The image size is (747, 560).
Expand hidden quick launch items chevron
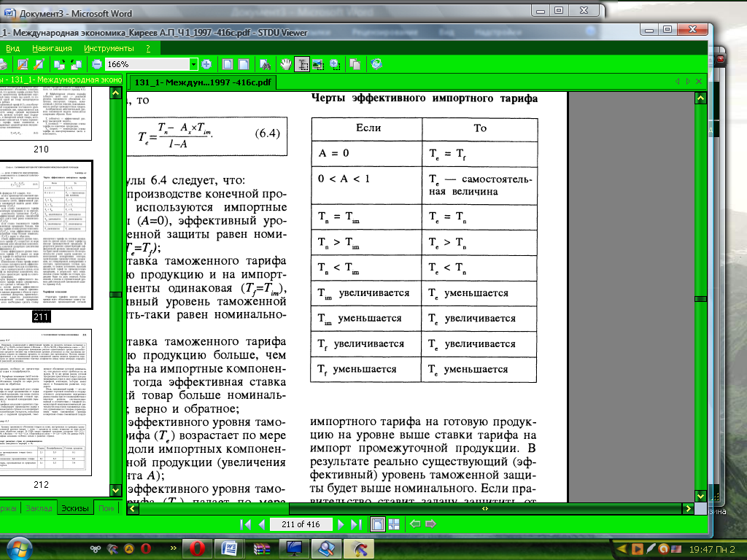pyautogui.click(x=174, y=548)
